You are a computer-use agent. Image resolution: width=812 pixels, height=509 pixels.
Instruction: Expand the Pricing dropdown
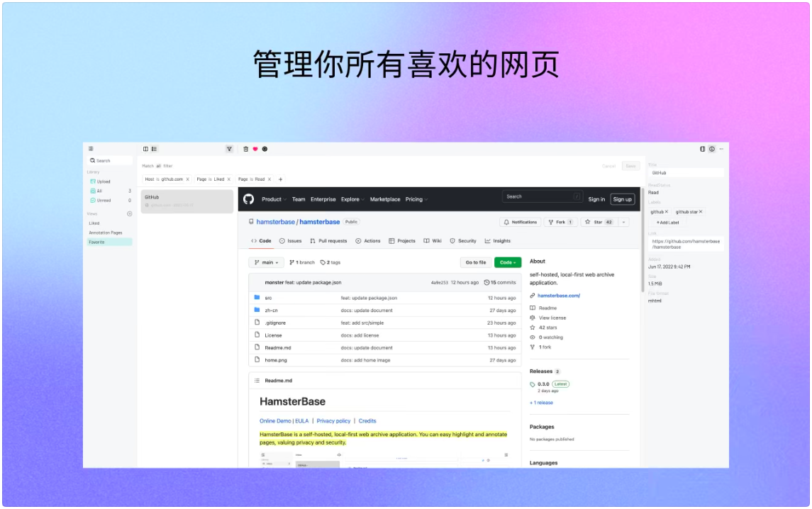416,199
